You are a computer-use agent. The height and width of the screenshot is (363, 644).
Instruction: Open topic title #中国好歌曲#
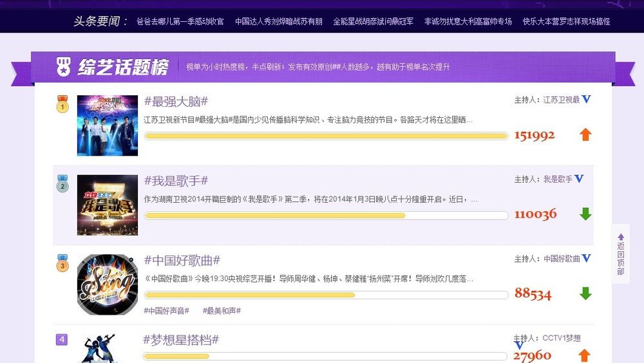[182, 260]
